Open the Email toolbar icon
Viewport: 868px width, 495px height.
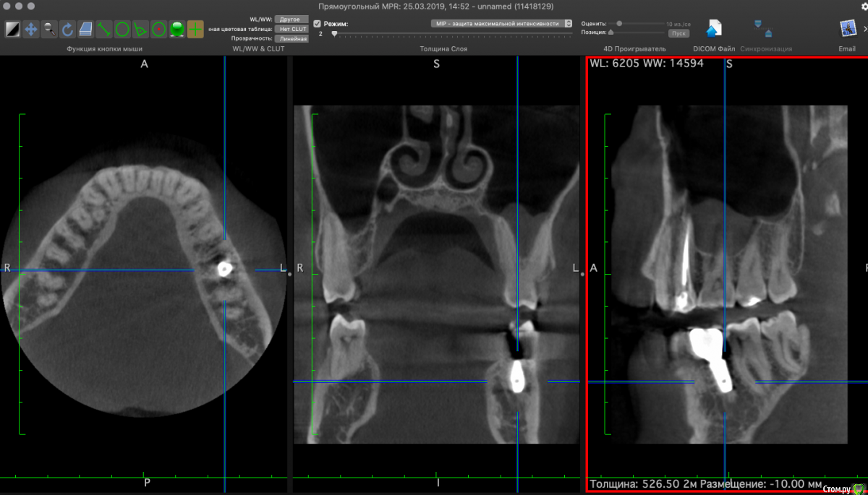pos(847,29)
